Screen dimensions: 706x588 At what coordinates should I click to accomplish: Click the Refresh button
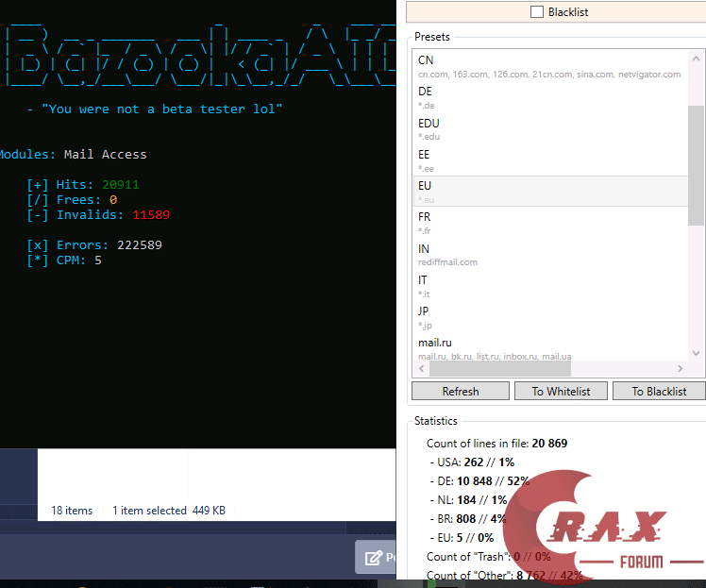coord(461,392)
